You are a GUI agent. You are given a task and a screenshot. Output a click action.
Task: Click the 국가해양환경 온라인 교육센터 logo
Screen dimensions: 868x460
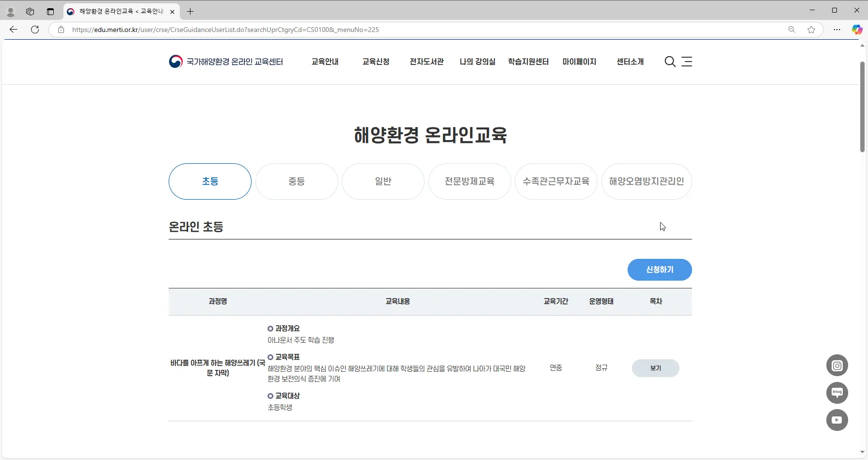pos(226,62)
